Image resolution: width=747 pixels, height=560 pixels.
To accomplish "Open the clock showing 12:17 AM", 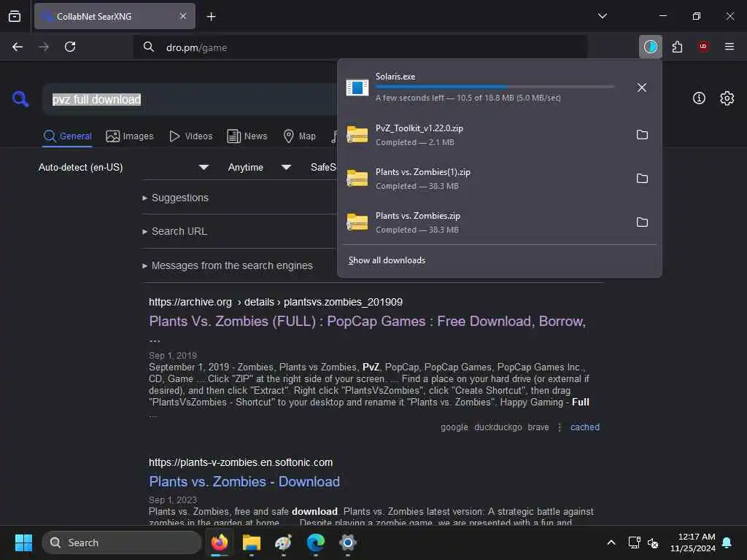I will click(x=693, y=542).
